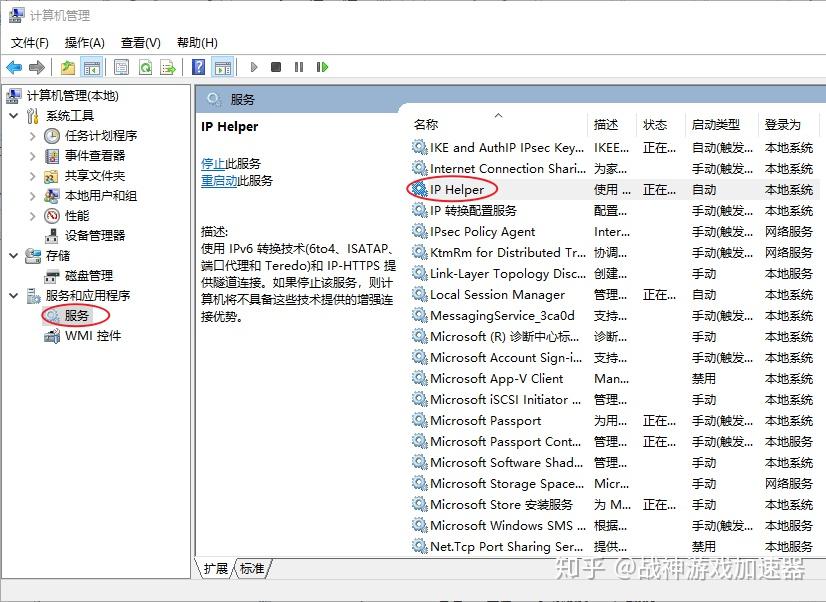Click the 重启动 service link
The height and width of the screenshot is (602, 826).
coord(219,181)
